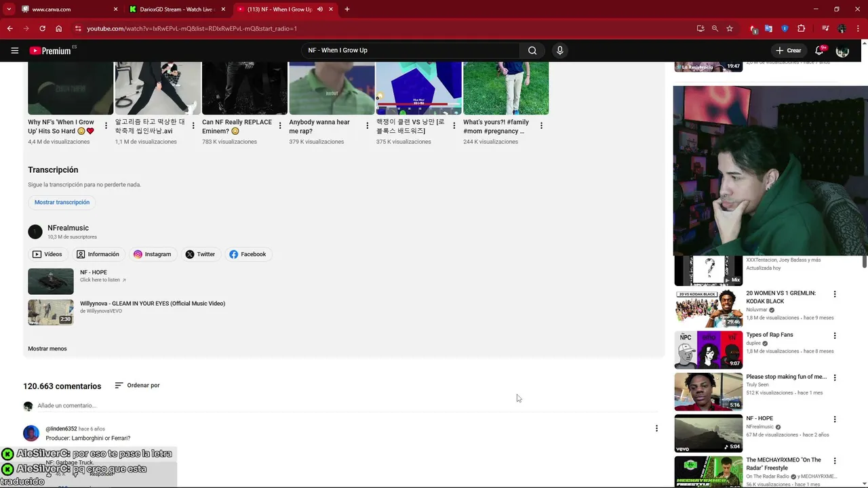Mute audio icon on the NF tab
The image size is (868, 488).
pyautogui.click(x=319, y=9)
